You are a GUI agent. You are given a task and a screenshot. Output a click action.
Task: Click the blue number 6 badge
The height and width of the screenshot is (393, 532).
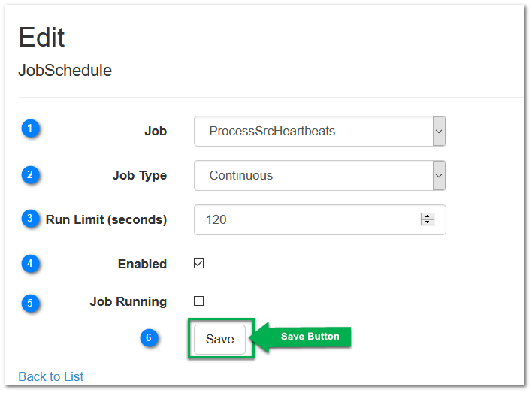coord(149,337)
